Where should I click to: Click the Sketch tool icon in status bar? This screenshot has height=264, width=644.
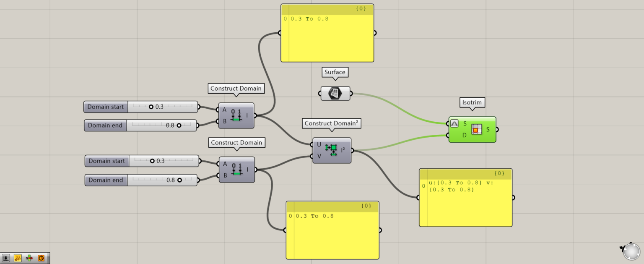(x=18, y=258)
